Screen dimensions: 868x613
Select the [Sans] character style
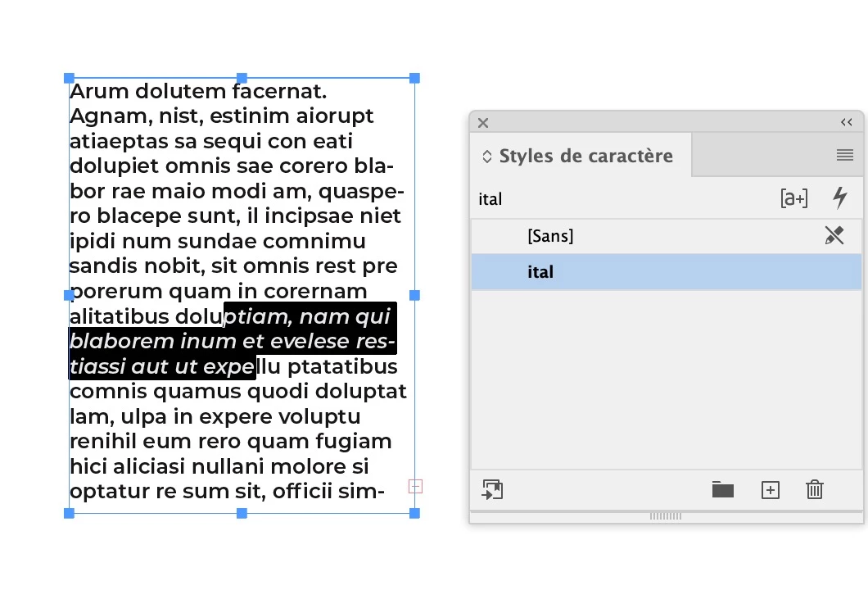pos(667,236)
